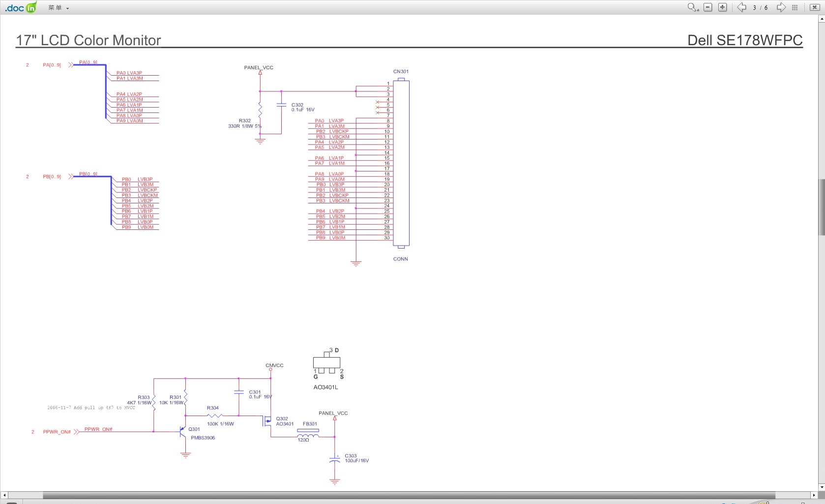
Task: Click the PA[0..9] port label
Action: pyautogui.click(x=52, y=65)
